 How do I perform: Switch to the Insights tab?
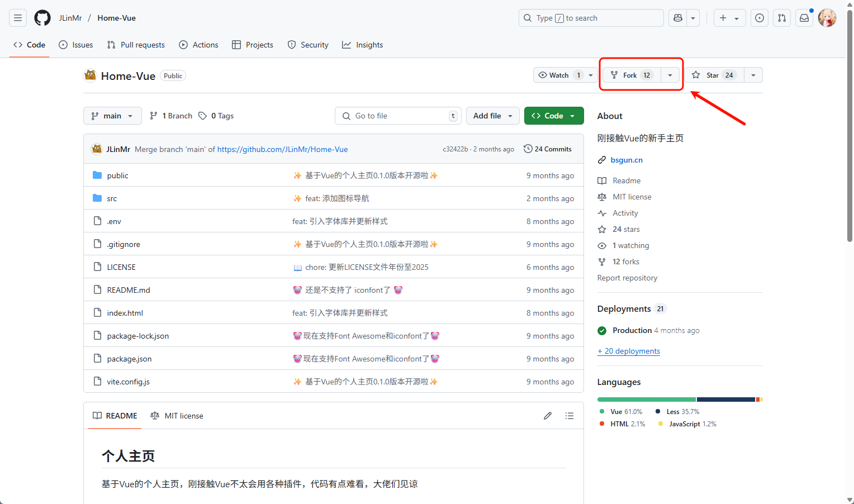click(363, 45)
